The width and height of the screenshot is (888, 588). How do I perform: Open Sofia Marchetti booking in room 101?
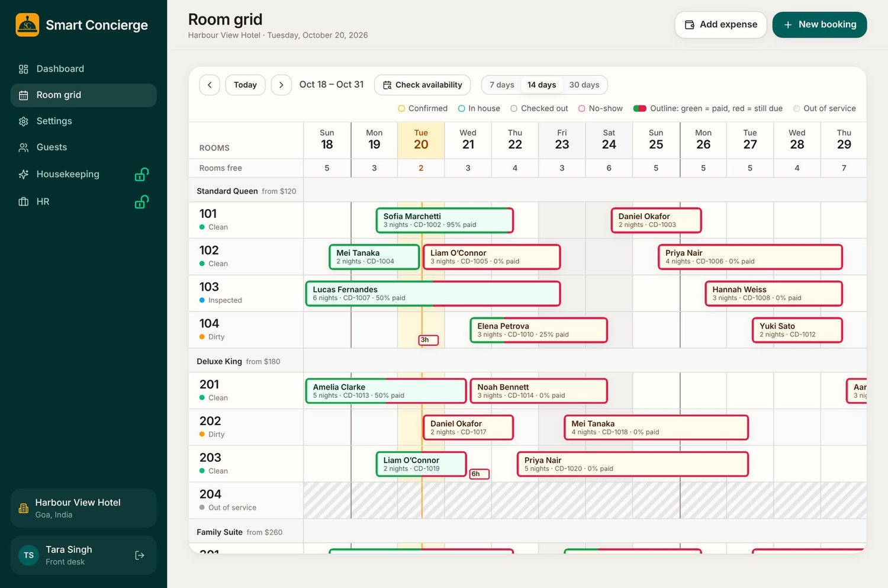(445, 220)
